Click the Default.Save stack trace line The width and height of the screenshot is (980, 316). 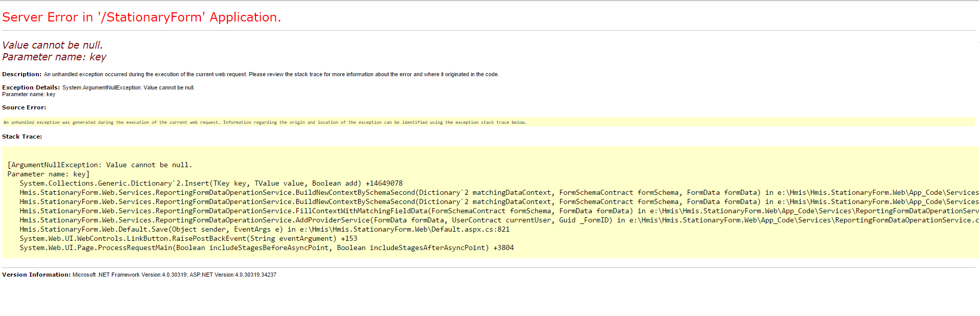pos(264,229)
